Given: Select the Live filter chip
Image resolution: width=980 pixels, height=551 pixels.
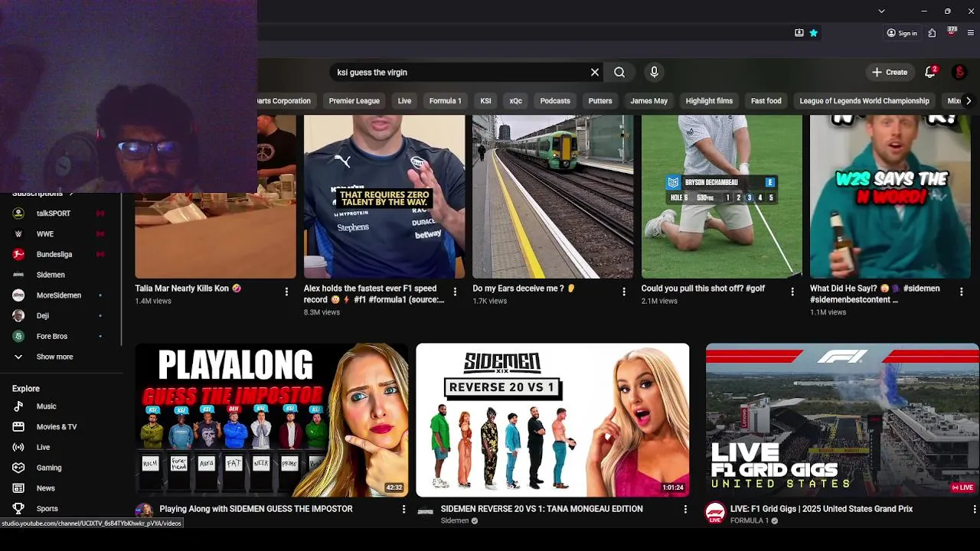Looking at the screenshot, I should pos(404,101).
